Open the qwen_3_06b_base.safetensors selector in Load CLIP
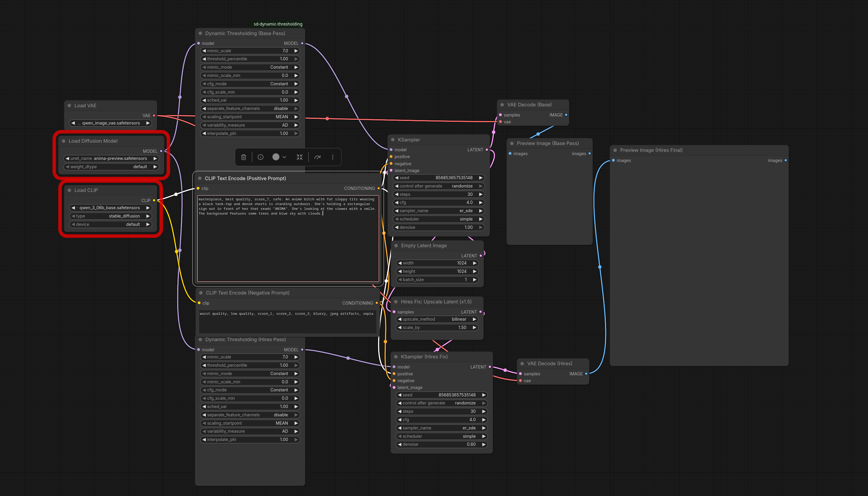 click(x=111, y=208)
